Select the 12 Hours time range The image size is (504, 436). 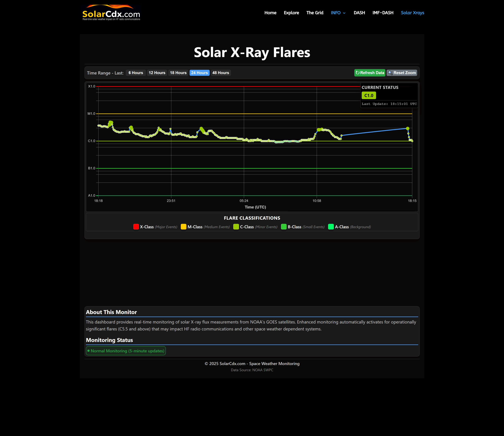[x=157, y=73]
